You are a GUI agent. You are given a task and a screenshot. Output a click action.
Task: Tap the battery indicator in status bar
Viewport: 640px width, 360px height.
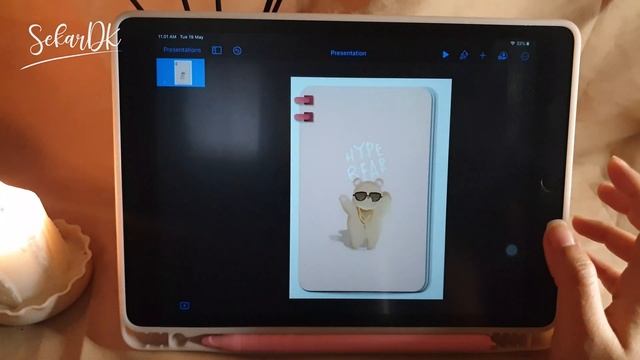pyautogui.click(x=528, y=43)
